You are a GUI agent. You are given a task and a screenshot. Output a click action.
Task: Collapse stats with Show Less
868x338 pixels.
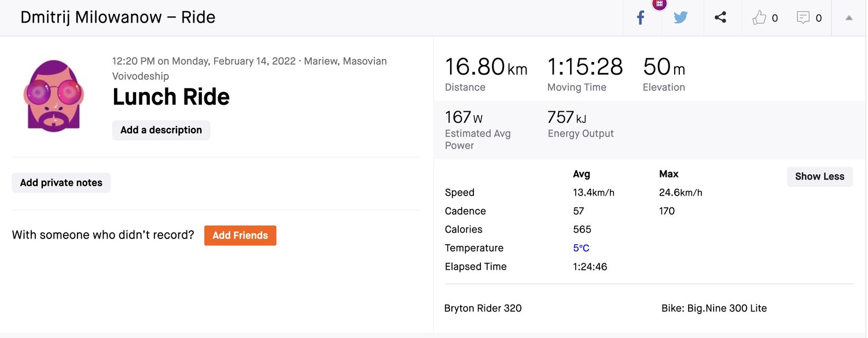click(819, 177)
